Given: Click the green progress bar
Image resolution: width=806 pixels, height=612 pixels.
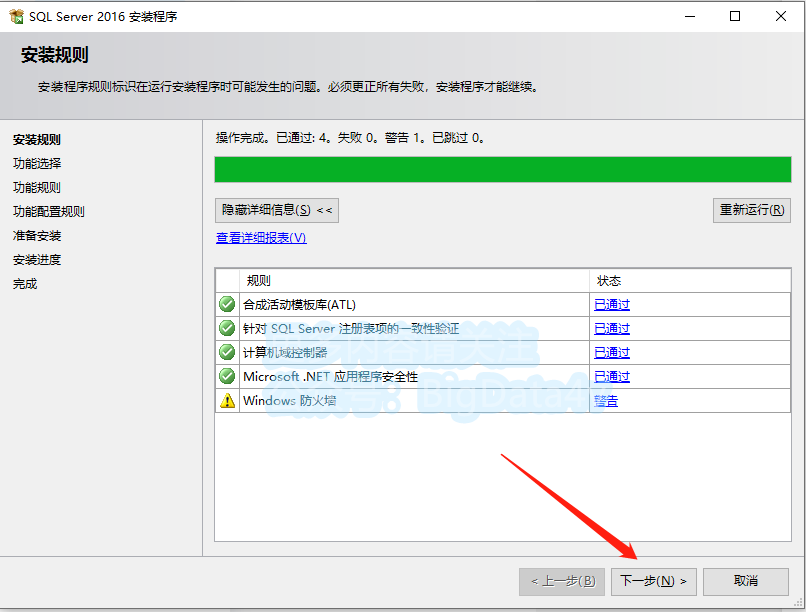Looking at the screenshot, I should 502,170.
